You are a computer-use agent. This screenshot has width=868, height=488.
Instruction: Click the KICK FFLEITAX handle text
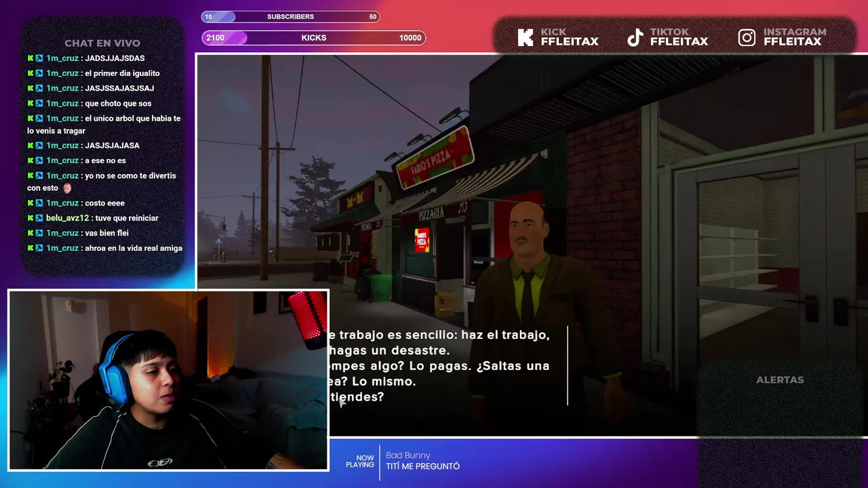570,37
